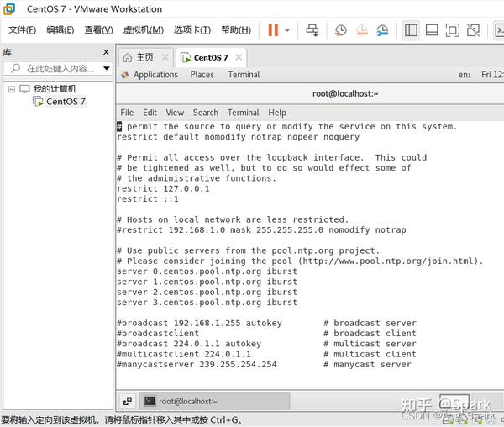This screenshot has height=427, width=504.
Task: Close the library panel with X
Action: (x=106, y=52)
